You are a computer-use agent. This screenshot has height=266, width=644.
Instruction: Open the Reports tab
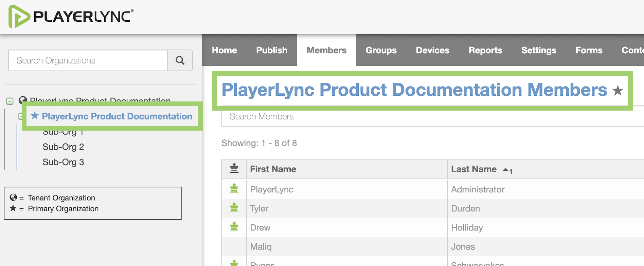point(485,50)
